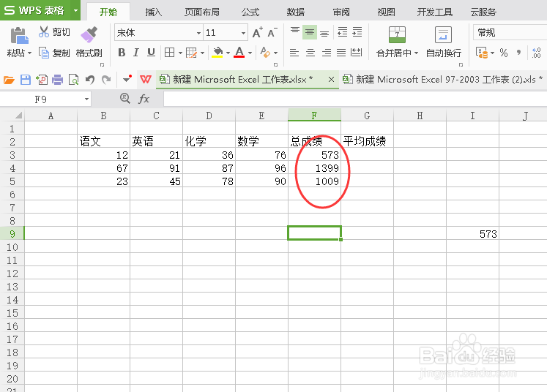The height and width of the screenshot is (392, 547).
Task: Align text right
Action: (x=326, y=53)
